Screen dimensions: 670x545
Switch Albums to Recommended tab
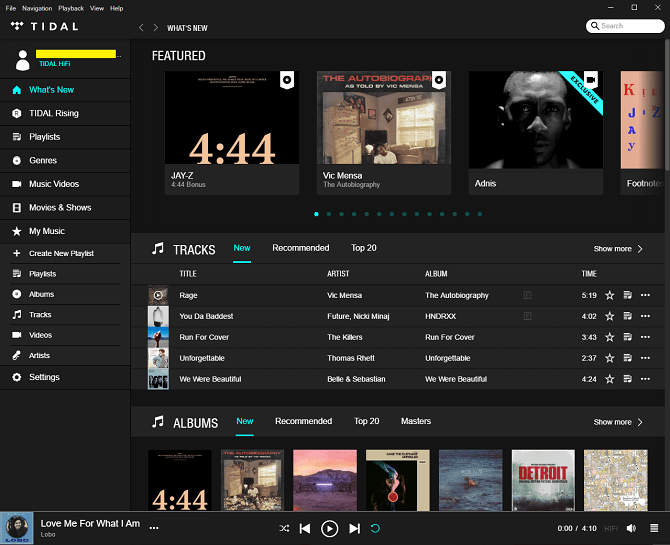click(303, 421)
